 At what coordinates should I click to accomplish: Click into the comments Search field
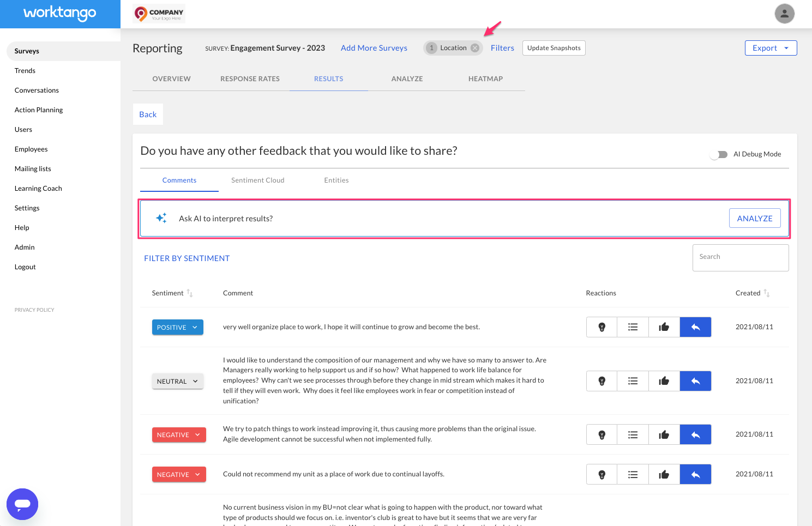(740, 257)
